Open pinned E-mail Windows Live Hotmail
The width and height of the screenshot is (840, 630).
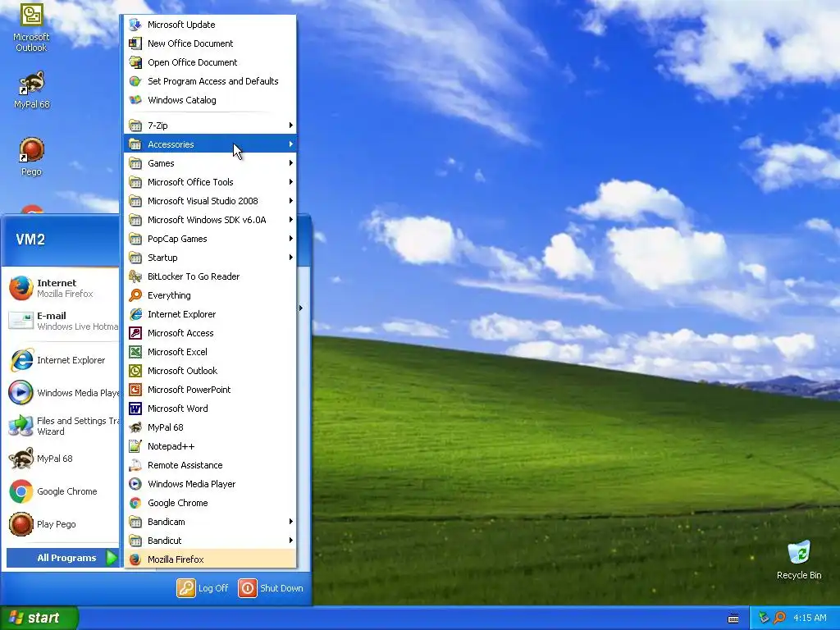coord(62,321)
